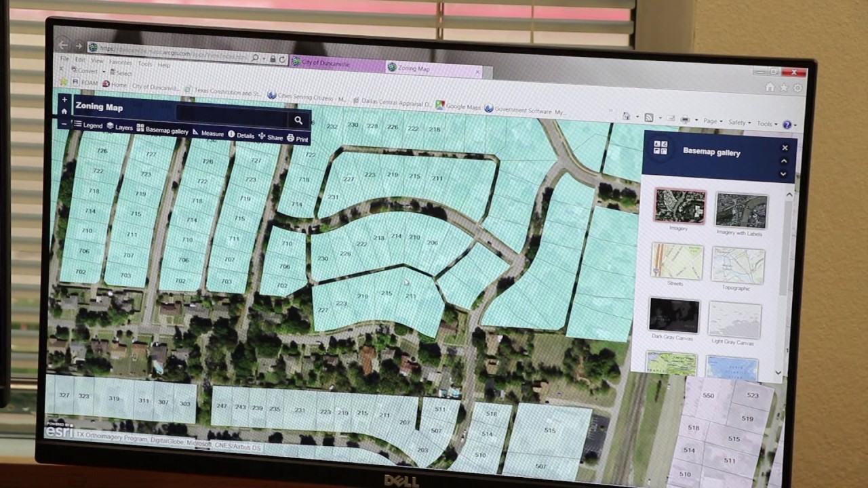Viewport: 868px width, 488px height.
Task: Open the Help menu
Action: point(164,65)
